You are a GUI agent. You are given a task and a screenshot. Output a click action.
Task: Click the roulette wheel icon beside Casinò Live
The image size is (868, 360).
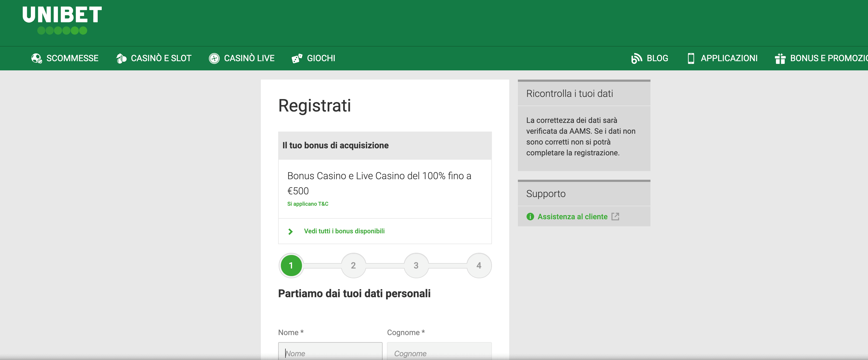coord(214,58)
